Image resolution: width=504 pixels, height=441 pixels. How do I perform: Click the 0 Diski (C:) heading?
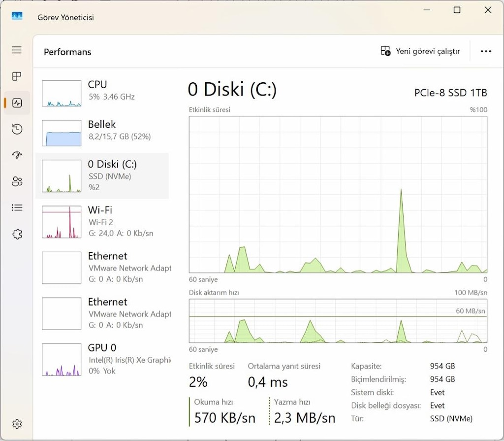pyautogui.click(x=232, y=89)
